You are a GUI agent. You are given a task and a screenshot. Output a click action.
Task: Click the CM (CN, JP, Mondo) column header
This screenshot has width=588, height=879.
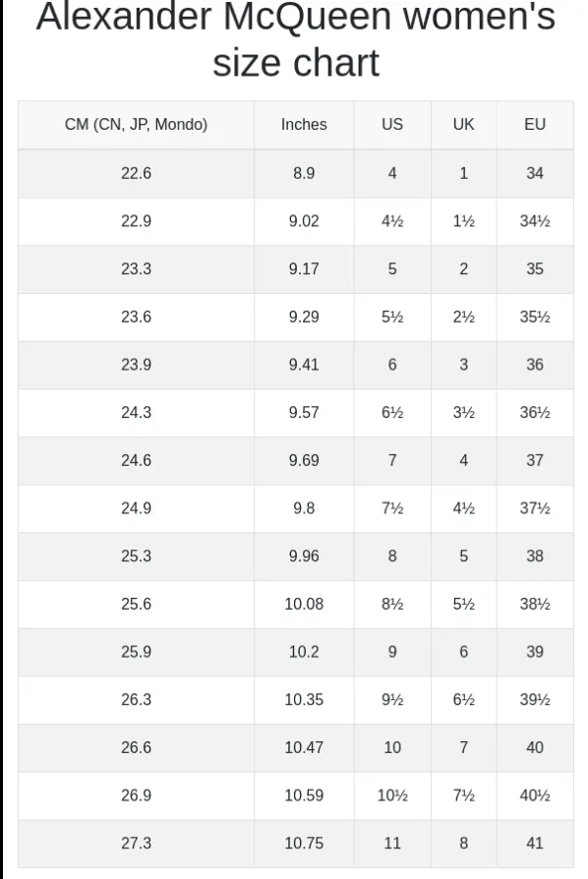pyautogui.click(x=137, y=125)
